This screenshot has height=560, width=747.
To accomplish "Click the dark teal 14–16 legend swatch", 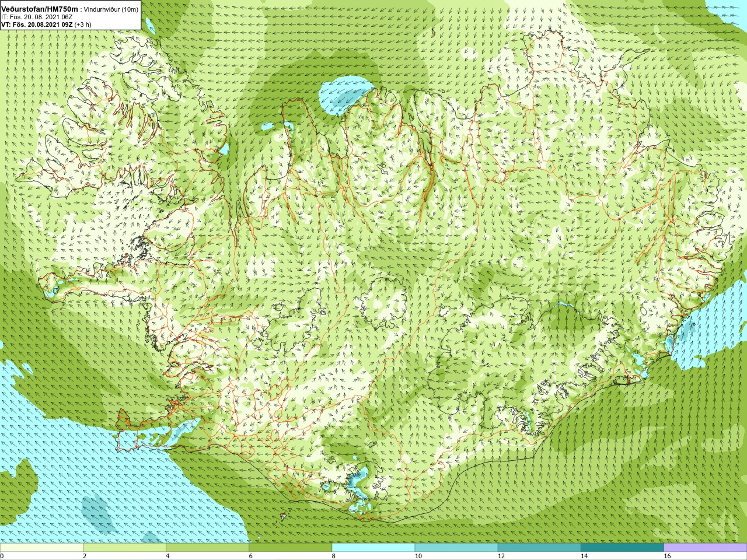I will (x=622, y=548).
